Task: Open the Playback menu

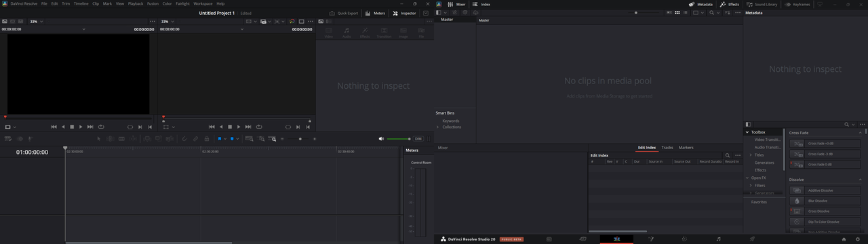Action: point(136,3)
